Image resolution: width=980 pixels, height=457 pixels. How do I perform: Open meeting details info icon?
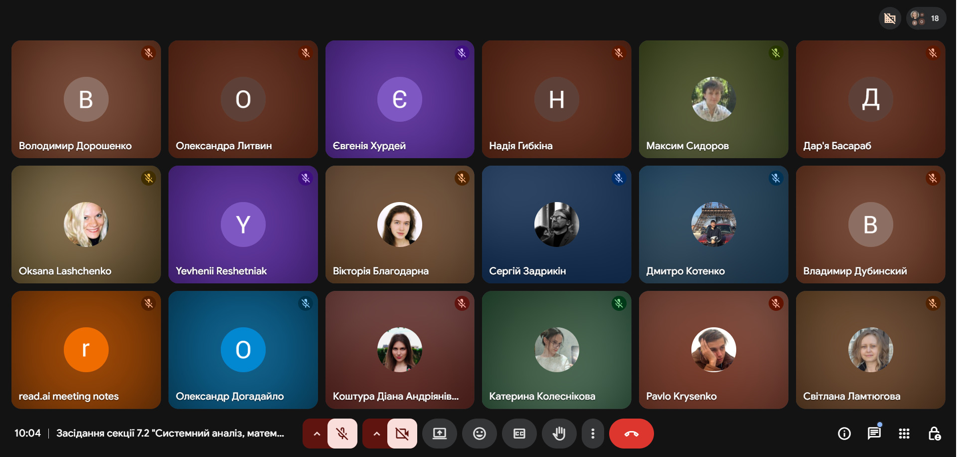click(844, 434)
